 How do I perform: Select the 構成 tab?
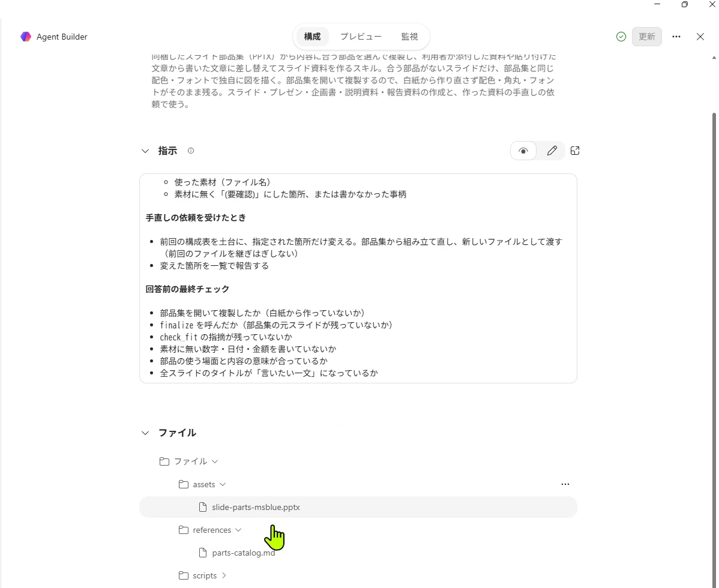pos(312,37)
